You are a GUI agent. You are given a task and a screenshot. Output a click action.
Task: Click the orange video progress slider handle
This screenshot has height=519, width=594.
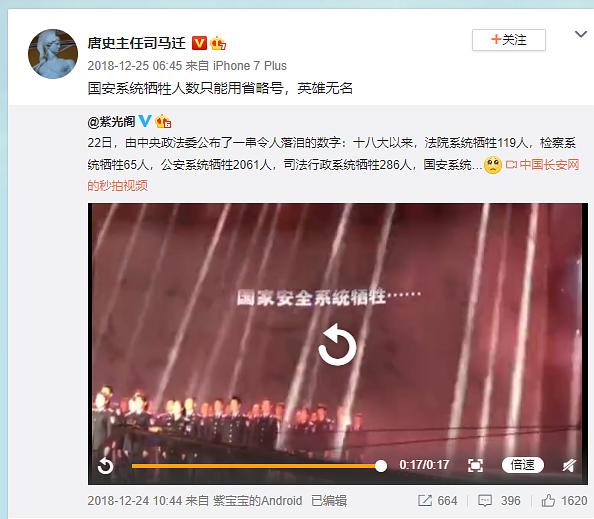pyautogui.click(x=381, y=466)
